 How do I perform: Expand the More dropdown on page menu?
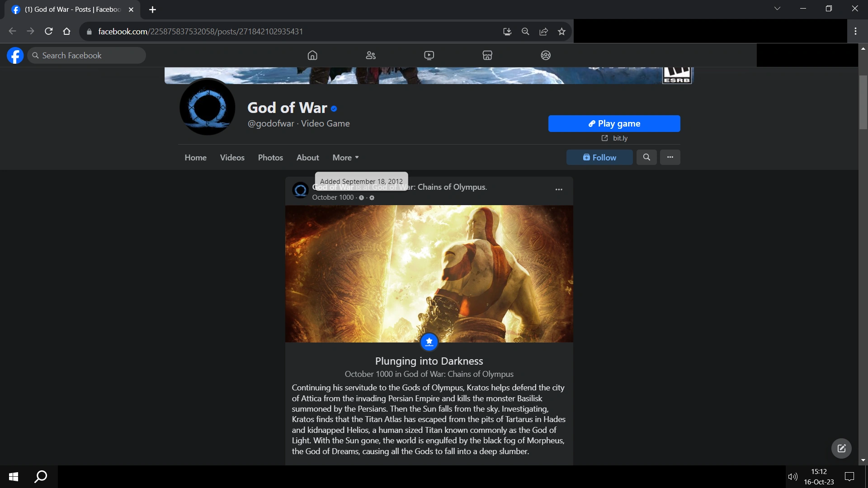[345, 158]
